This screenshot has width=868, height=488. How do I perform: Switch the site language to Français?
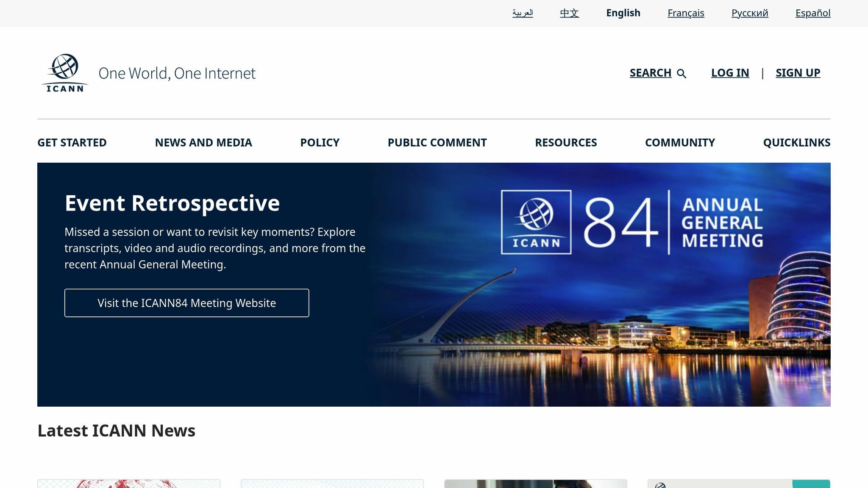point(685,13)
